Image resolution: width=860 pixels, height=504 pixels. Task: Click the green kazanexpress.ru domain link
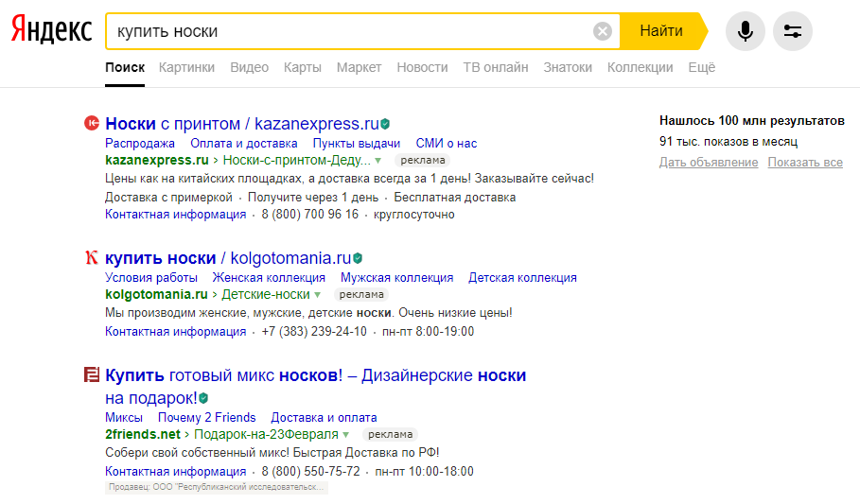tap(157, 160)
